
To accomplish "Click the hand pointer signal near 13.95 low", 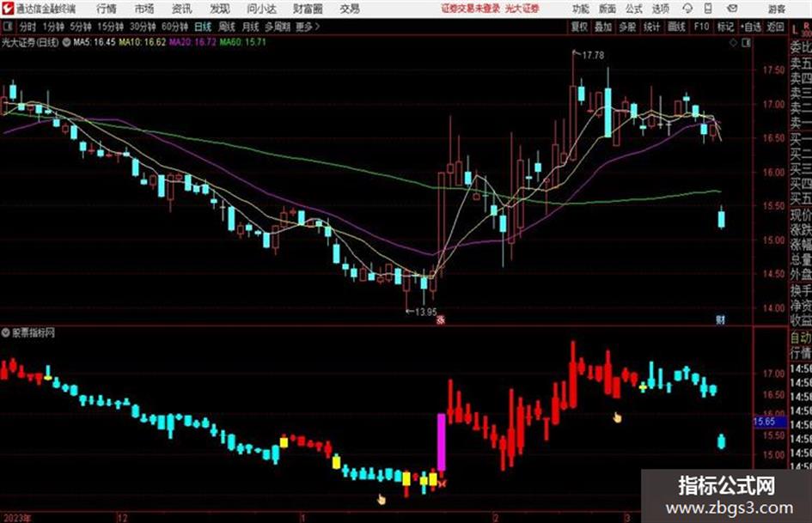I will click(x=382, y=499).
